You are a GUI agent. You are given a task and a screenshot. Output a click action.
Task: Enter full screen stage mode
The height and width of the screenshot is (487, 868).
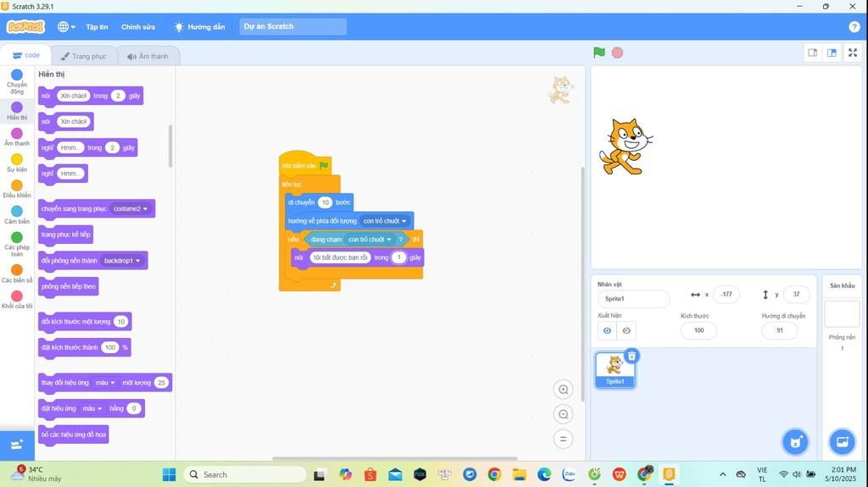click(x=853, y=53)
